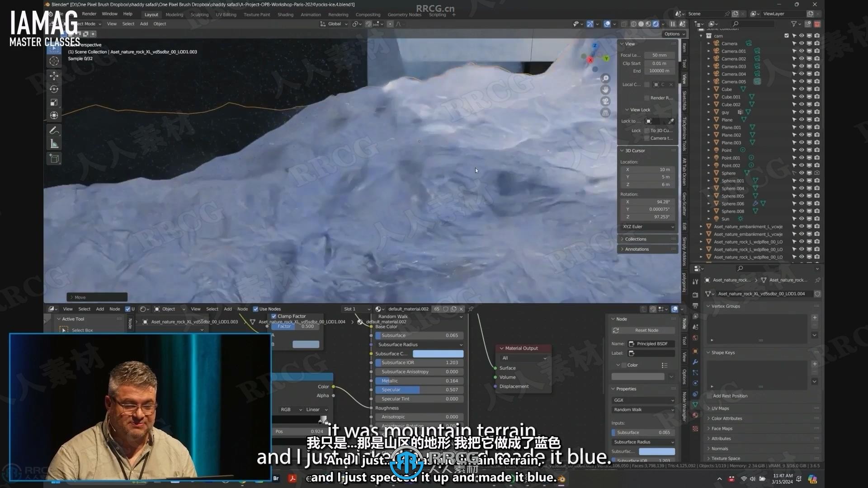This screenshot has width=868, height=488.
Task: Open the Modifiers wrench properties tab
Action: pos(695,362)
